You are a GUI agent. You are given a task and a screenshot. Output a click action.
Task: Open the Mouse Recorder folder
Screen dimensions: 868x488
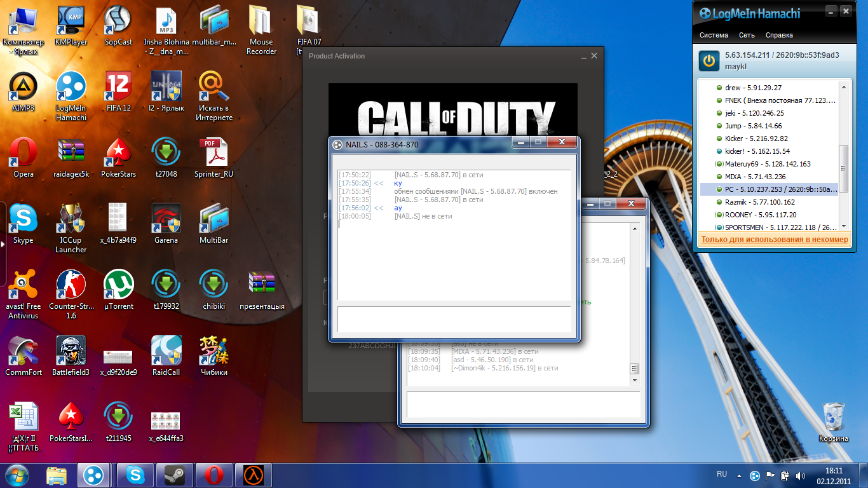[x=262, y=30]
